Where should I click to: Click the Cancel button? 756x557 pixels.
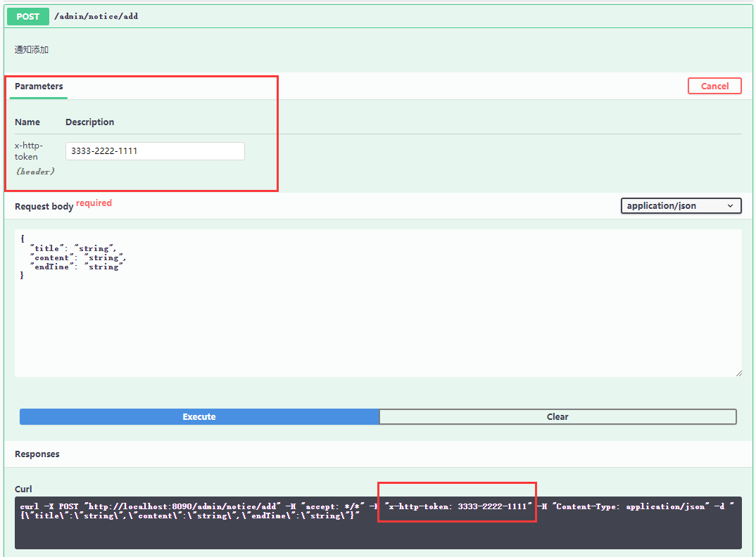coord(714,85)
